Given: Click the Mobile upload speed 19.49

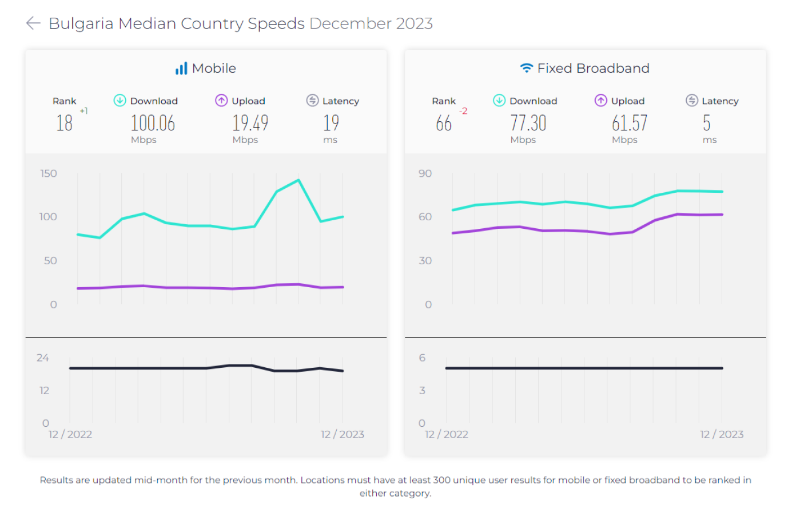Looking at the screenshot, I should [x=250, y=123].
